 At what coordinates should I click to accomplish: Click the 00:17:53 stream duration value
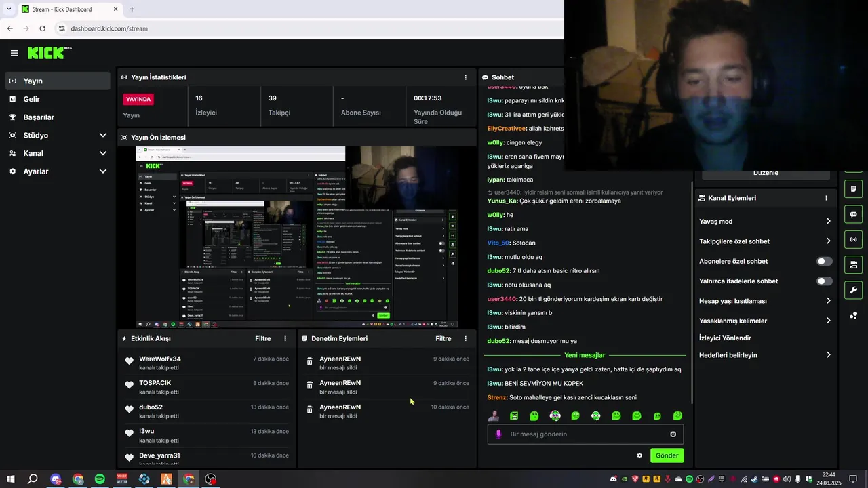pos(427,98)
